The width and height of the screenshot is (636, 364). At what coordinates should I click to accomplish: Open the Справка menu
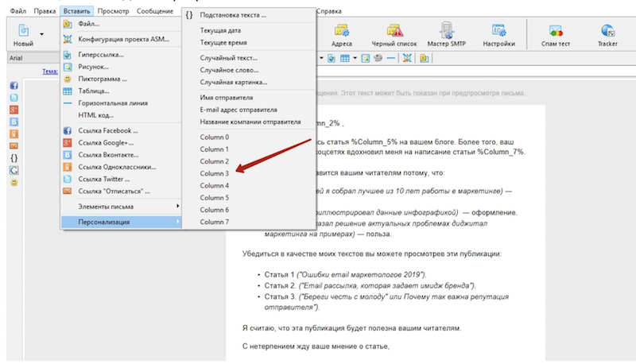click(x=328, y=11)
